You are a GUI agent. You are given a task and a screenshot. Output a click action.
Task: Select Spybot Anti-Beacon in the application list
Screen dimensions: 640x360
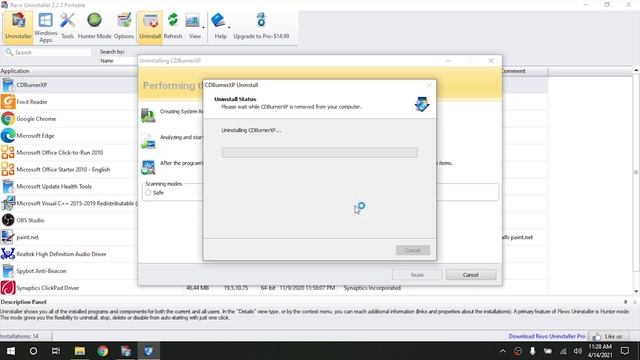coord(69,271)
